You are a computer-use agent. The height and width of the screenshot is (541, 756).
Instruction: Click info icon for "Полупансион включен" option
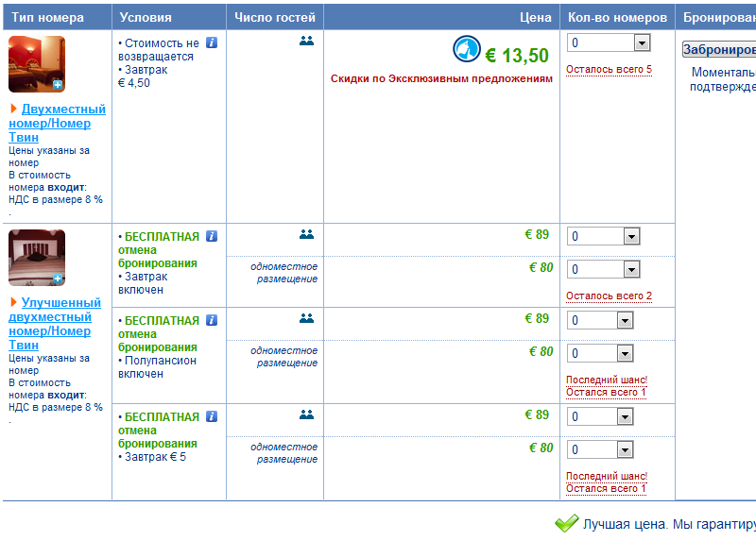pos(212,320)
